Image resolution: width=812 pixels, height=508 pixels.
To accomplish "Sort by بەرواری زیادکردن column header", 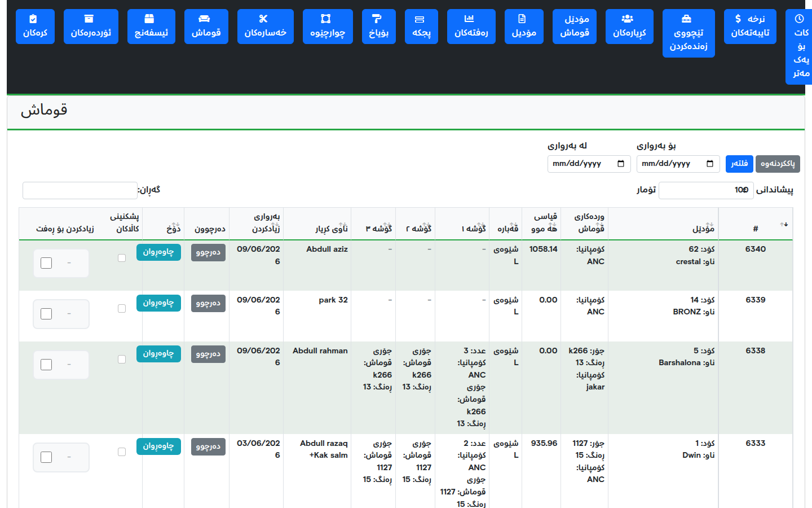I will pyautogui.click(x=257, y=224).
